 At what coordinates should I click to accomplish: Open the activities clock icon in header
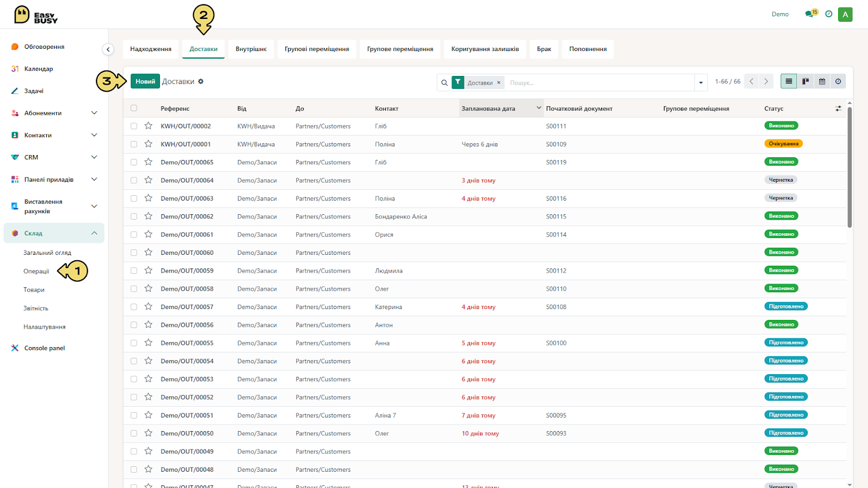coord(828,14)
